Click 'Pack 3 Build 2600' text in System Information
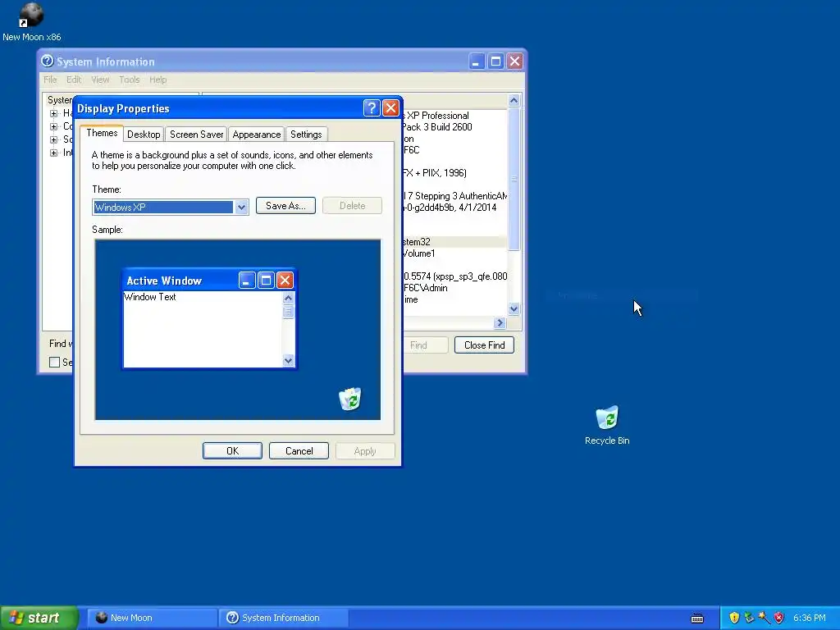Viewport: 840px width, 630px height. [436, 127]
